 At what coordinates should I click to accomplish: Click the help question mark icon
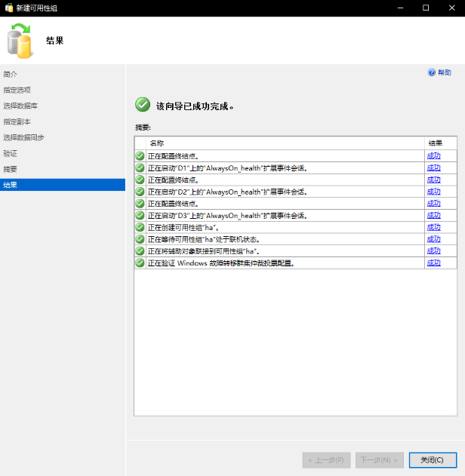(x=432, y=73)
